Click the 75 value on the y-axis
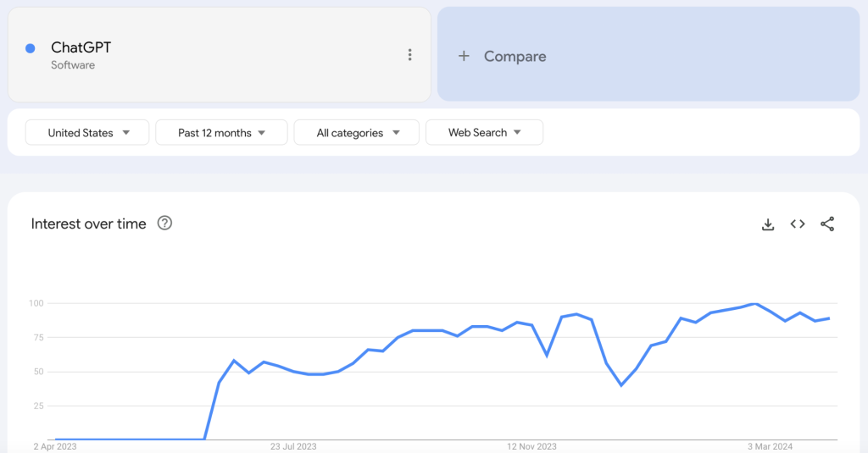Image resolution: width=868 pixels, height=453 pixels. click(38, 337)
